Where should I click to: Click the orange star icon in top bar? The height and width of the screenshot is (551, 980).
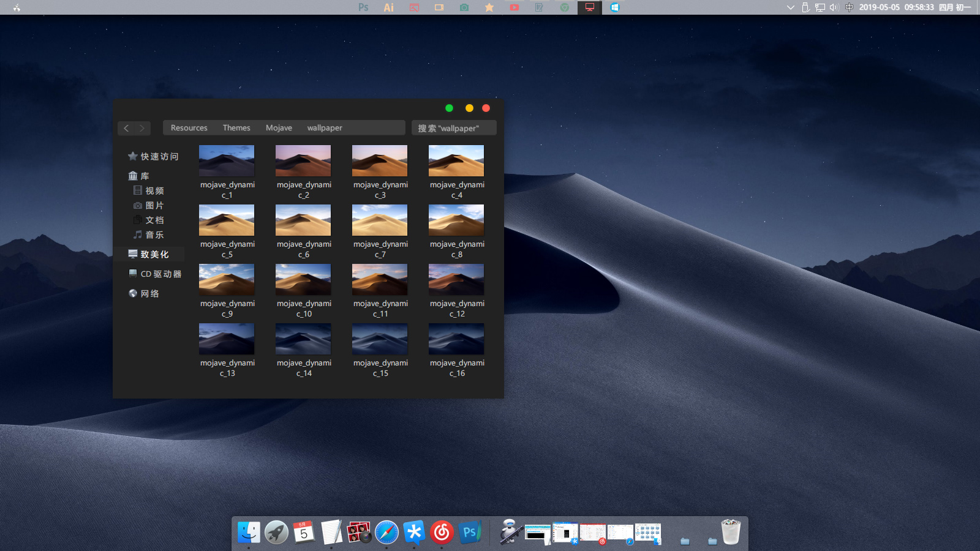(x=489, y=7)
